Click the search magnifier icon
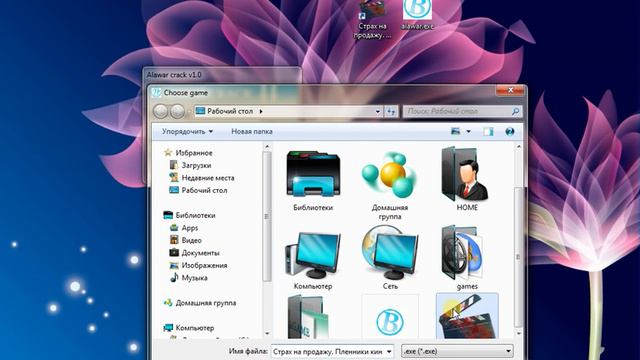 (515, 111)
